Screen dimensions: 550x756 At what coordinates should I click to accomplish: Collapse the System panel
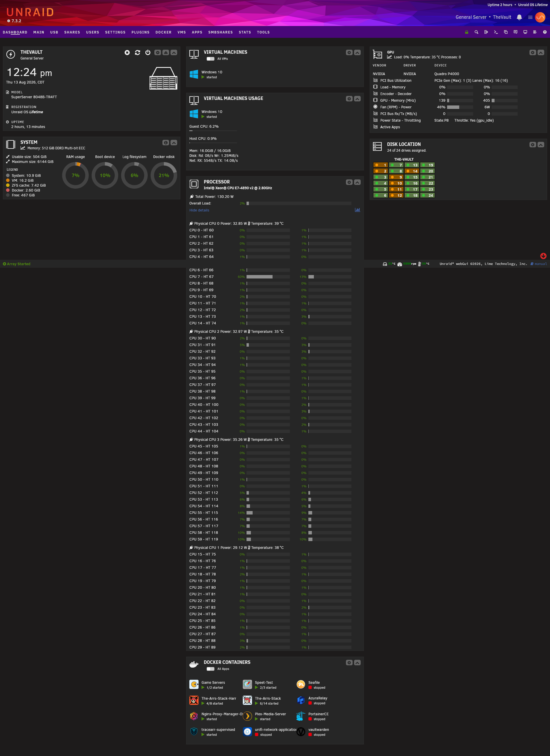174,143
